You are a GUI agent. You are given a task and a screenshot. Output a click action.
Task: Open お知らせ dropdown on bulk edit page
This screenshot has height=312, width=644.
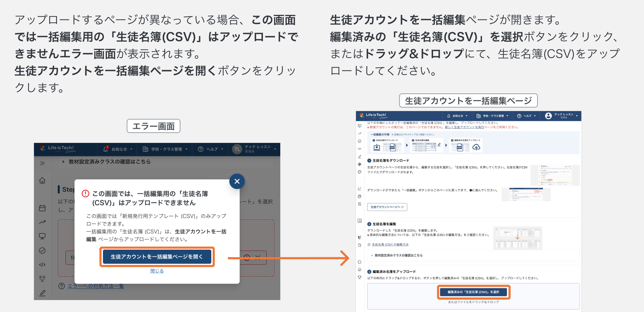tap(457, 116)
